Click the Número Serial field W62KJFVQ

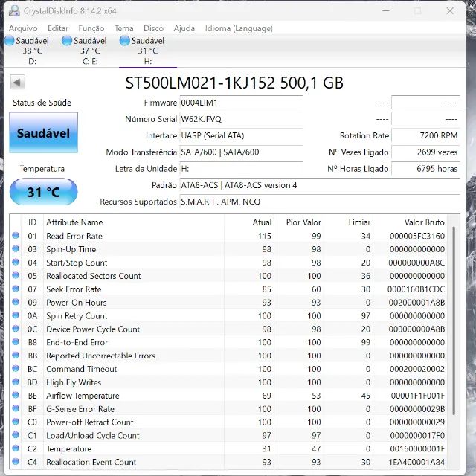point(241,119)
